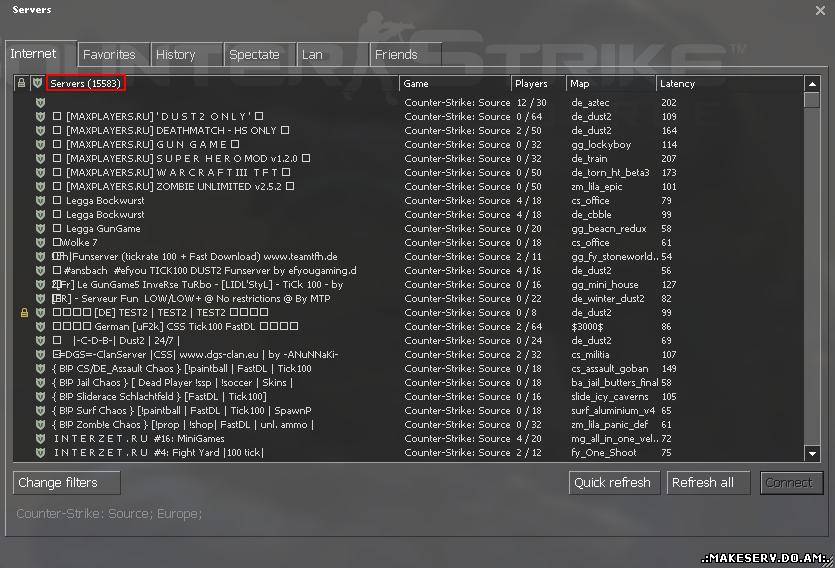Click the scrollbar down arrow
835x568 pixels.
(812, 454)
